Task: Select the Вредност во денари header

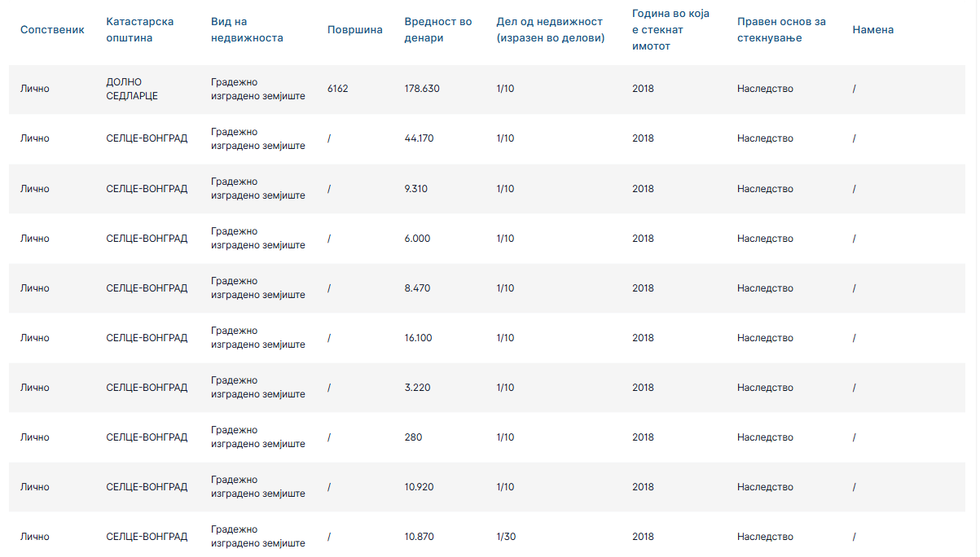Action: click(438, 30)
